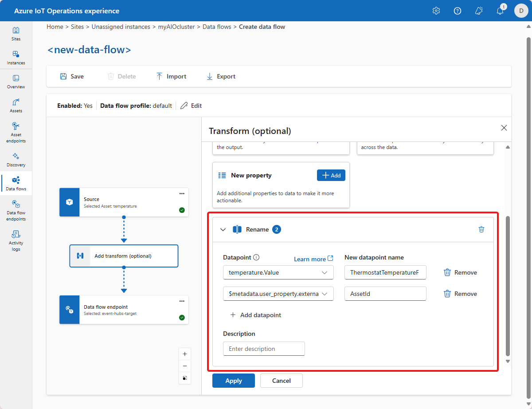532x409 pixels.
Task: Click the Datapoint info icon
Action: click(x=256, y=258)
